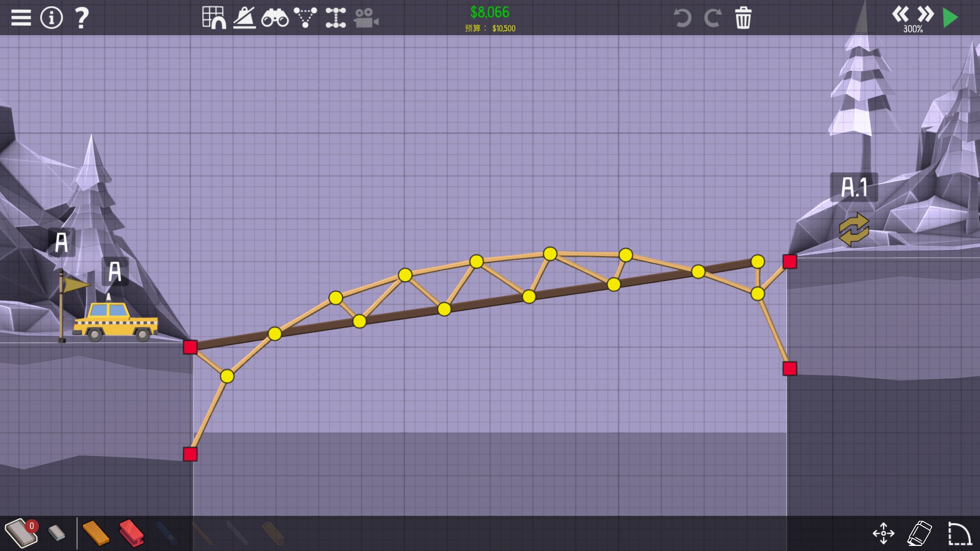Open the level info button
980x551 pixels.
click(x=51, y=18)
